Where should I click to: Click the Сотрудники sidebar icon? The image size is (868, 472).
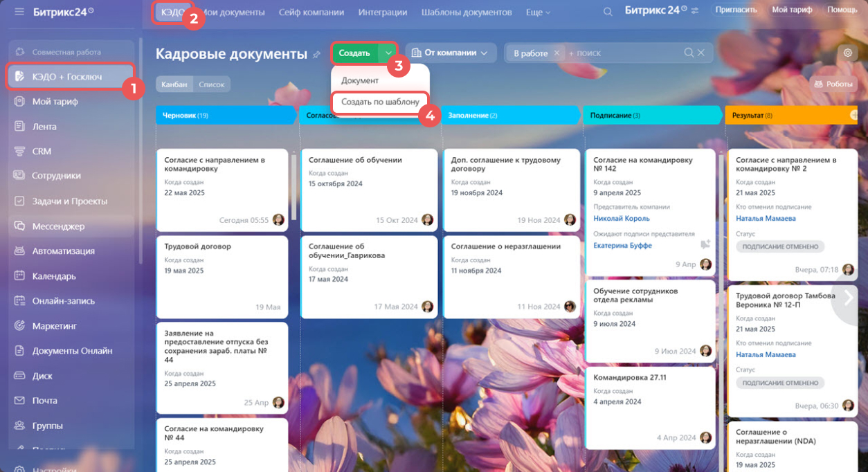click(19, 176)
